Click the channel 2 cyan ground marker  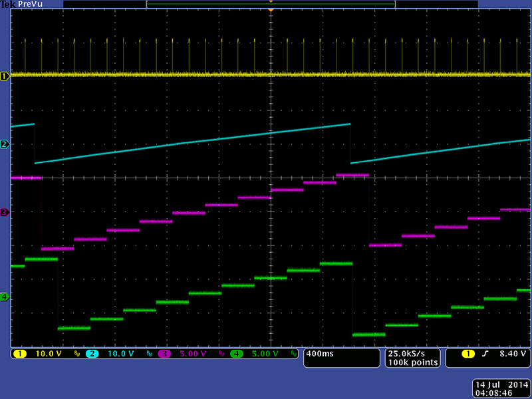click(x=5, y=144)
